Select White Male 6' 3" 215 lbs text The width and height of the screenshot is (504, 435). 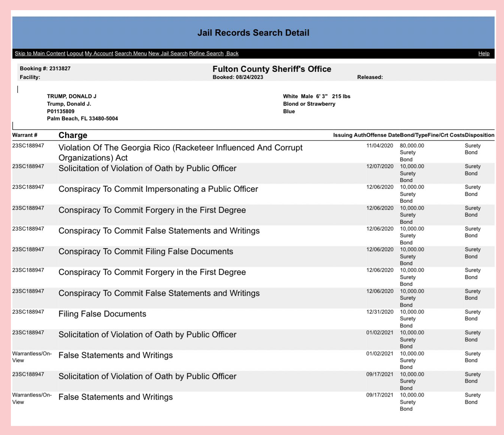[x=317, y=96]
